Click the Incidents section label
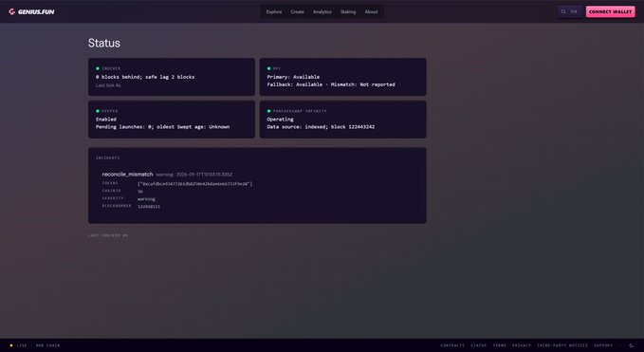The image size is (644, 352). (107, 157)
